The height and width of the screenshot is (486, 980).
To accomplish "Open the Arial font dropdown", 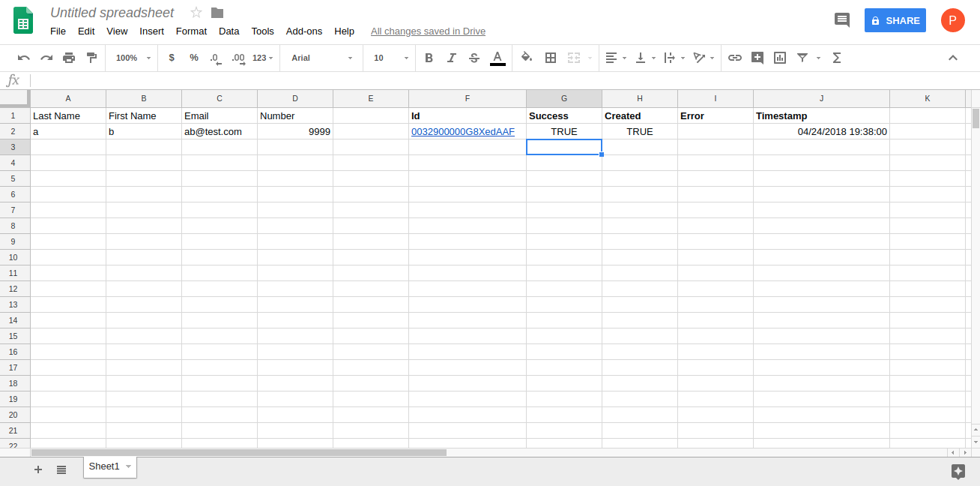I will tap(322, 58).
